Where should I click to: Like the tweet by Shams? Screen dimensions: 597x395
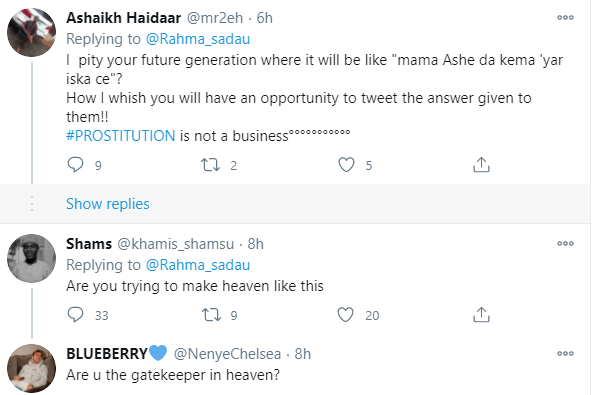[x=345, y=315]
